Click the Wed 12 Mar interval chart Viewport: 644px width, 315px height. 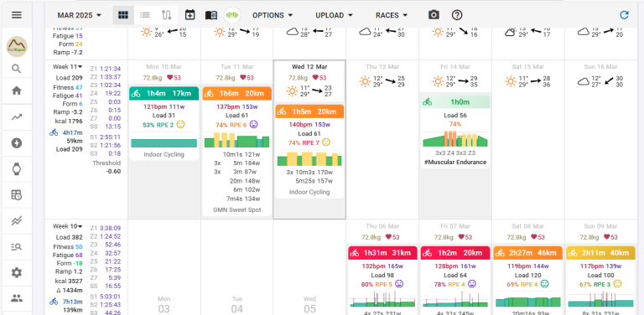309,158
